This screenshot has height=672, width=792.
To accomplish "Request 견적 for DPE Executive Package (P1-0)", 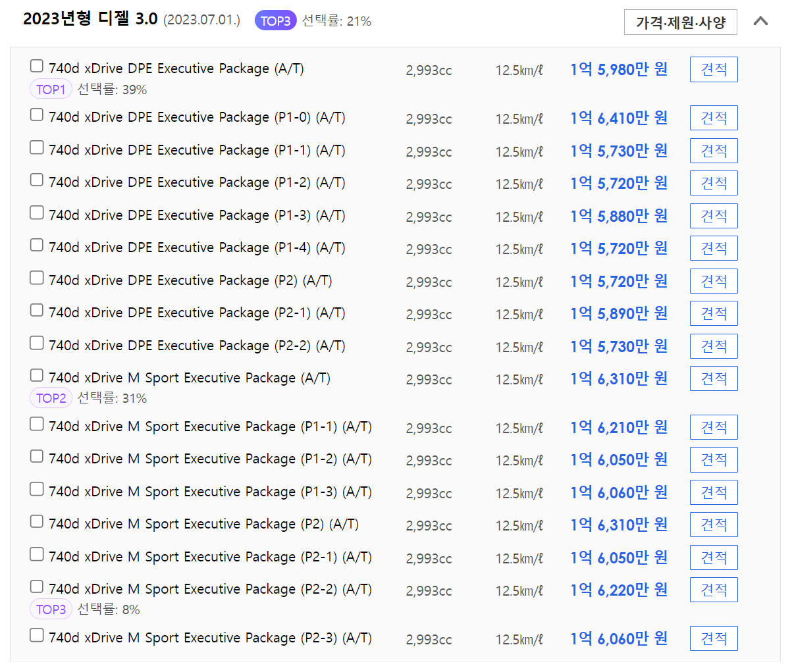I will click(714, 118).
